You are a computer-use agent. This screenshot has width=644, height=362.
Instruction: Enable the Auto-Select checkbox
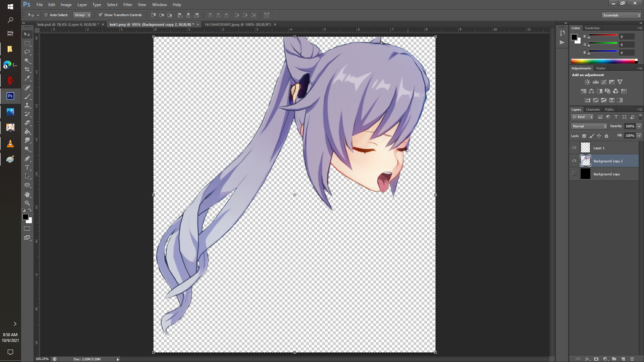[46, 15]
